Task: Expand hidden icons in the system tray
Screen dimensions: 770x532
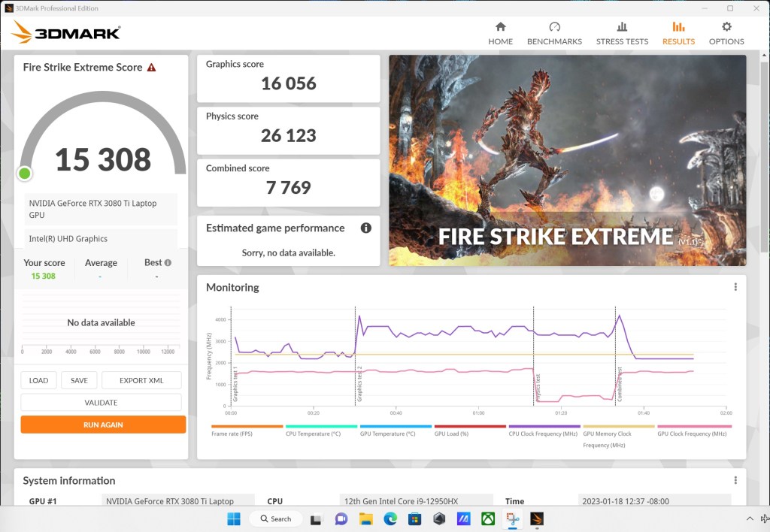Action: [750, 518]
